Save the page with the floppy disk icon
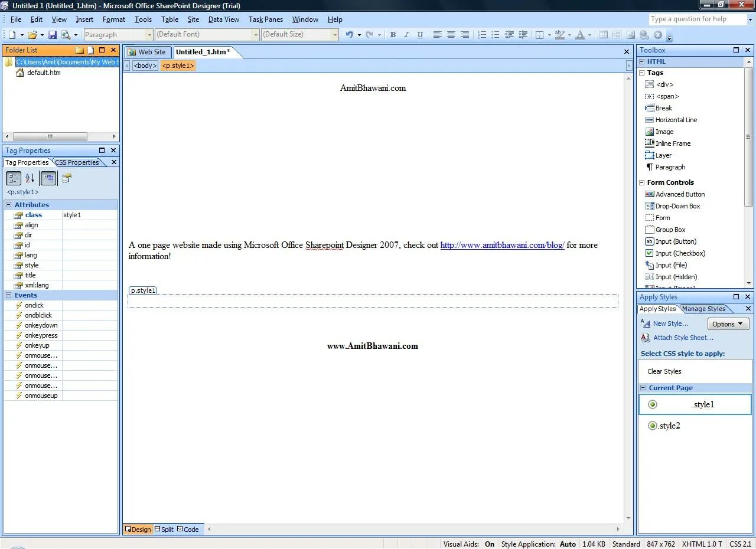756x549 pixels. [53, 35]
